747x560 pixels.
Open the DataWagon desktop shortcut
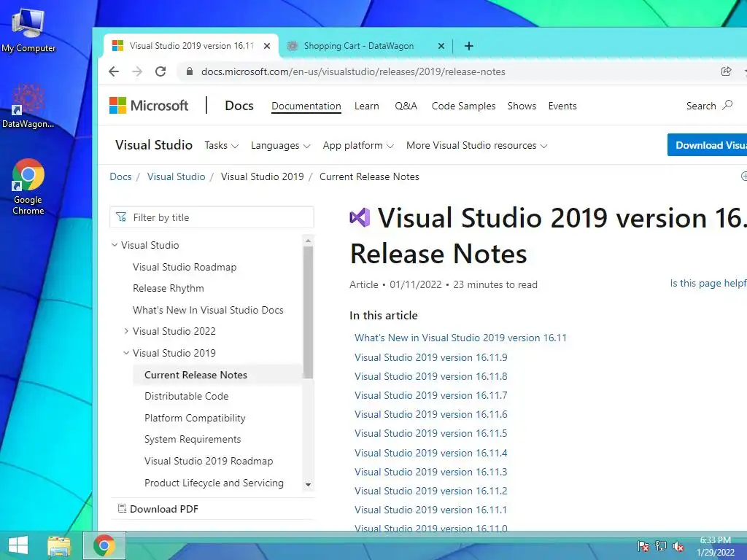click(x=28, y=106)
